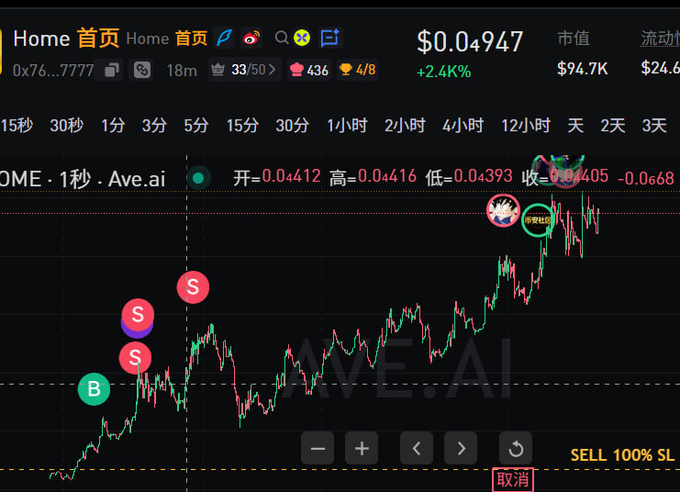
Task: Select the 3天 timeframe
Action: pyautogui.click(x=654, y=125)
